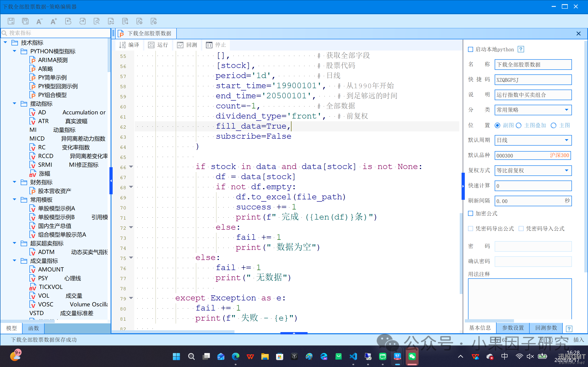Image resolution: width=588 pixels, height=367 pixels.
Task: Click the 搜索指标 search field
Action: (x=56, y=33)
